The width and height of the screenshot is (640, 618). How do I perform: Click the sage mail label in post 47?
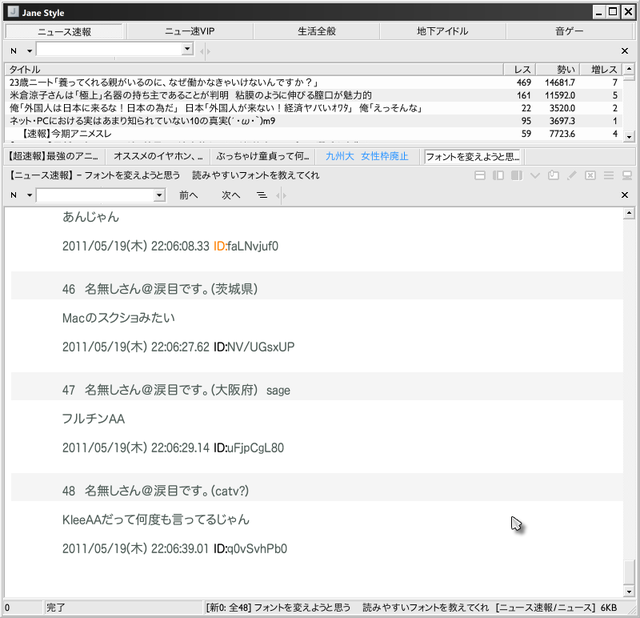(278, 391)
